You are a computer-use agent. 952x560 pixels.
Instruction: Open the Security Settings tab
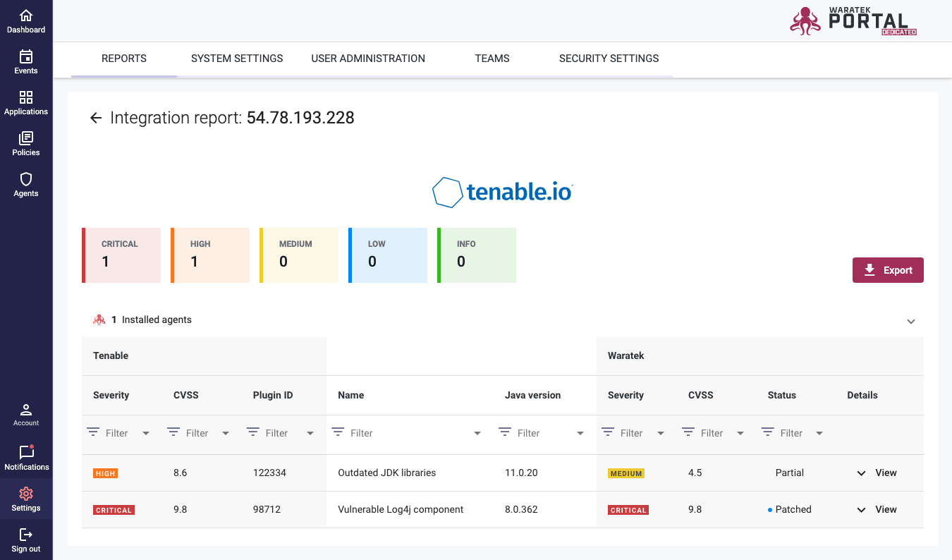(609, 59)
